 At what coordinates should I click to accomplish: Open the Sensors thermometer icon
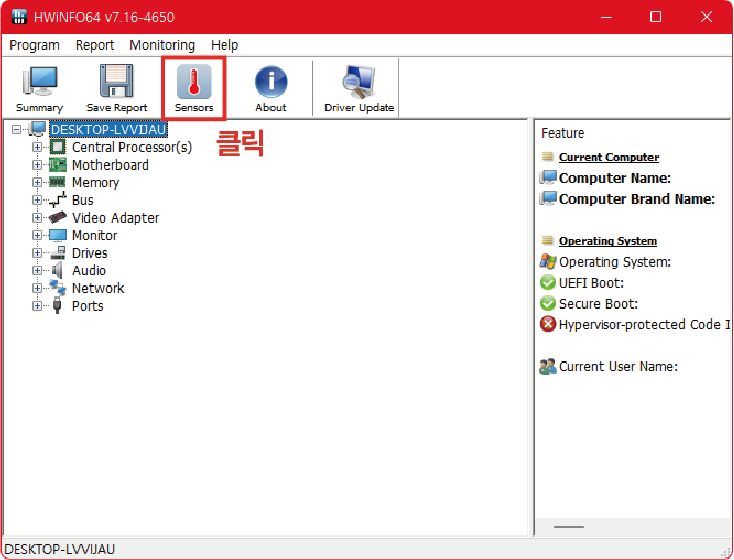(194, 81)
